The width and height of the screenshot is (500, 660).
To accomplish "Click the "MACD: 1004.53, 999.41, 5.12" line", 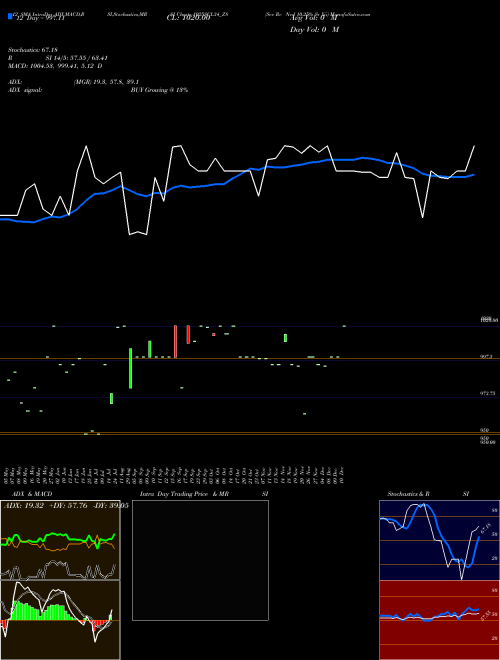I will 55,66.
